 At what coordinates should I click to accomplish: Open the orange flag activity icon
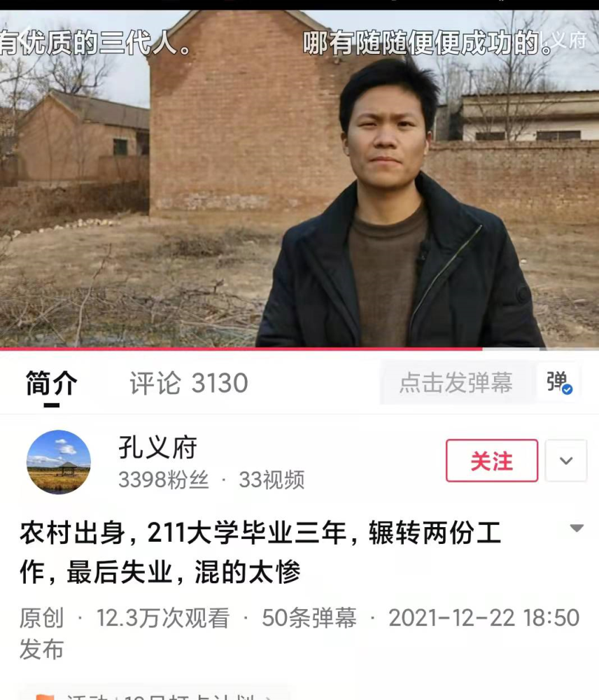(x=45, y=696)
